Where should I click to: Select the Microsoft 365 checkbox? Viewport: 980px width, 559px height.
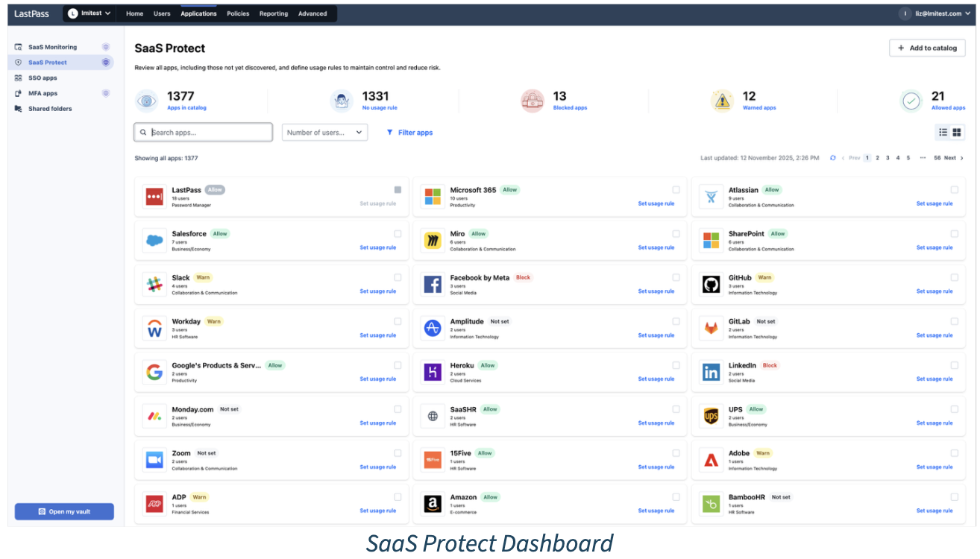(676, 190)
